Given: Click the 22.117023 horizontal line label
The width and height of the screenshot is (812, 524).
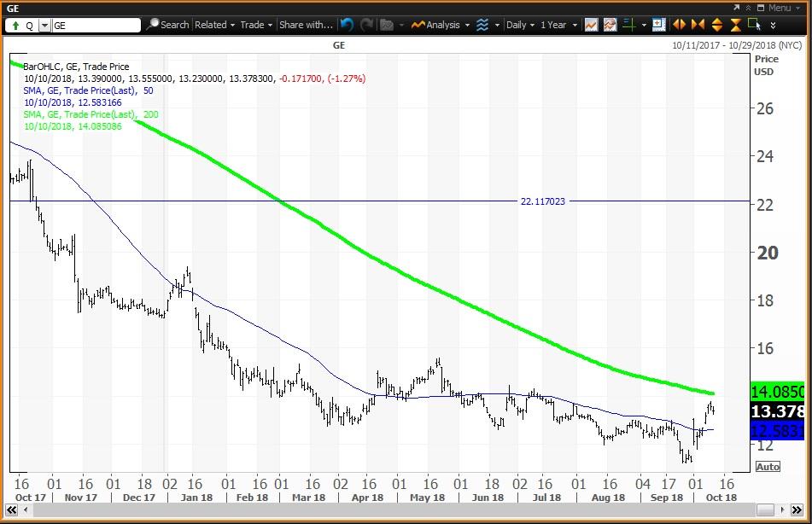Looking at the screenshot, I should point(543,201).
